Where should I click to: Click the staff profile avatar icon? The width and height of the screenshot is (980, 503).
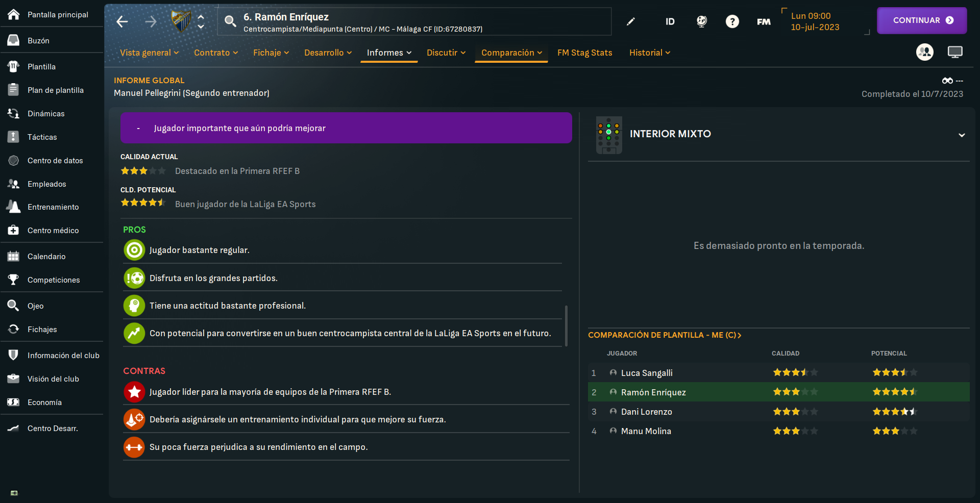pos(925,52)
